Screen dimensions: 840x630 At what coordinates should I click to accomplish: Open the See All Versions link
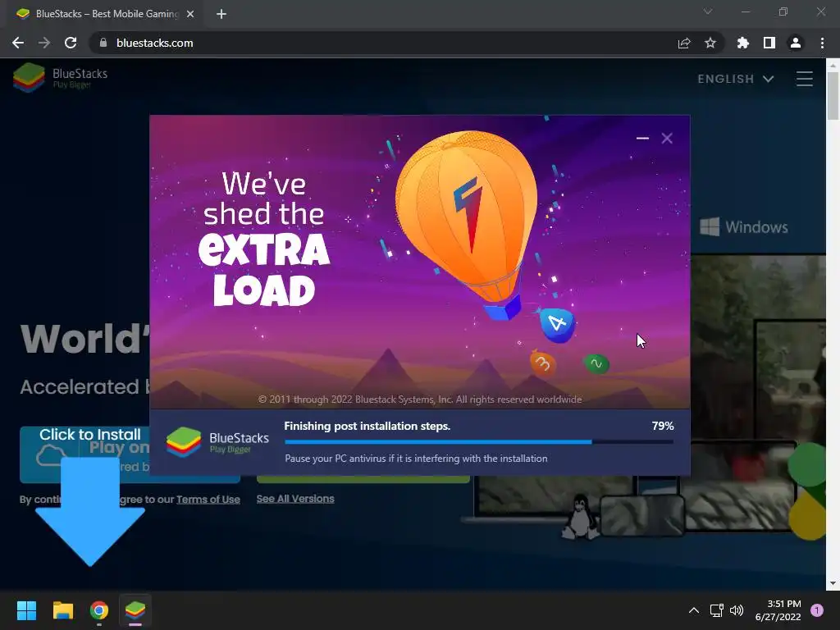(295, 499)
